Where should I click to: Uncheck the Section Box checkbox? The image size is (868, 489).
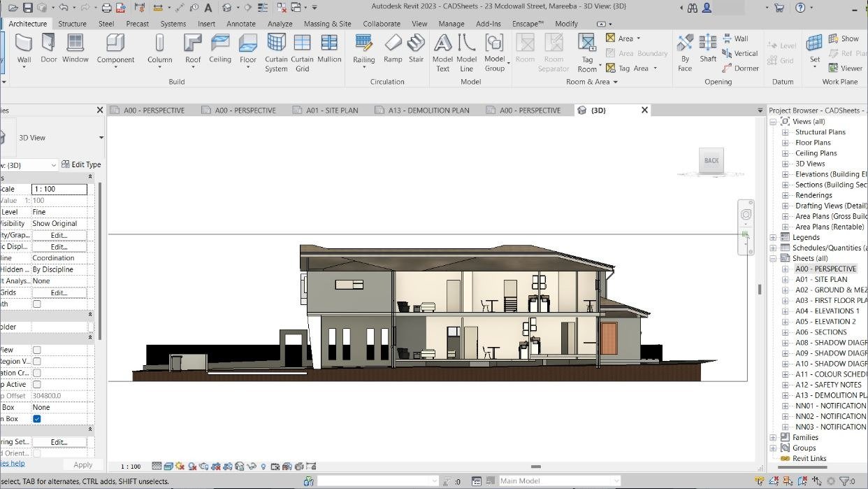tap(37, 419)
